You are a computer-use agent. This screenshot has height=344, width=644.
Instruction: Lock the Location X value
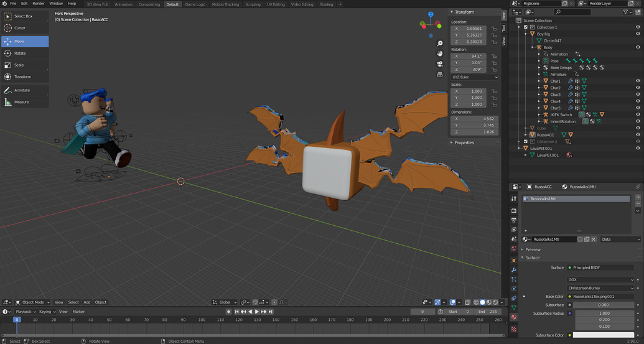[494, 29]
